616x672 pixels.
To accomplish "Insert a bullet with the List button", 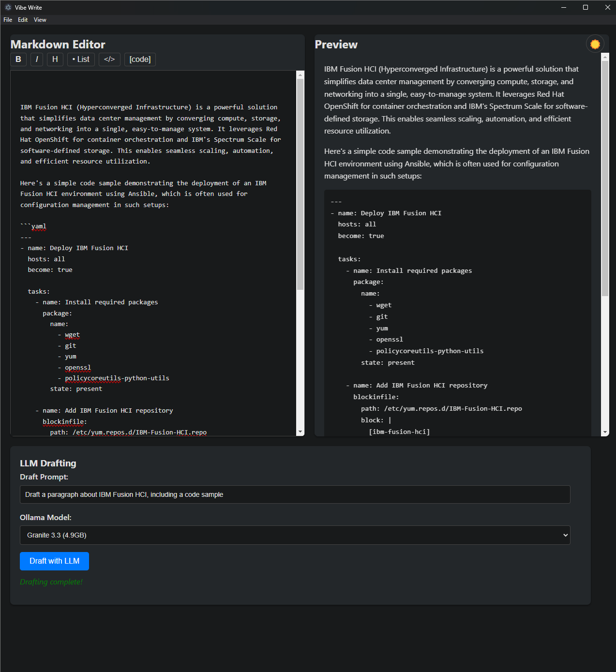I will 81,59.
